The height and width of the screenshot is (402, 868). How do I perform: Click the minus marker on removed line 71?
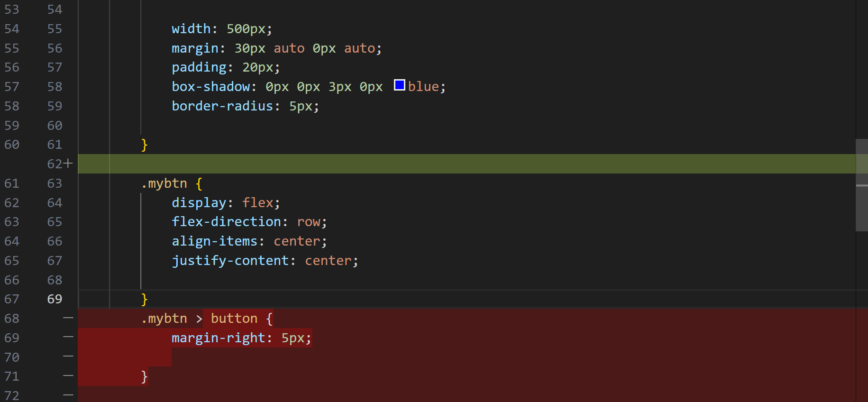coord(68,375)
